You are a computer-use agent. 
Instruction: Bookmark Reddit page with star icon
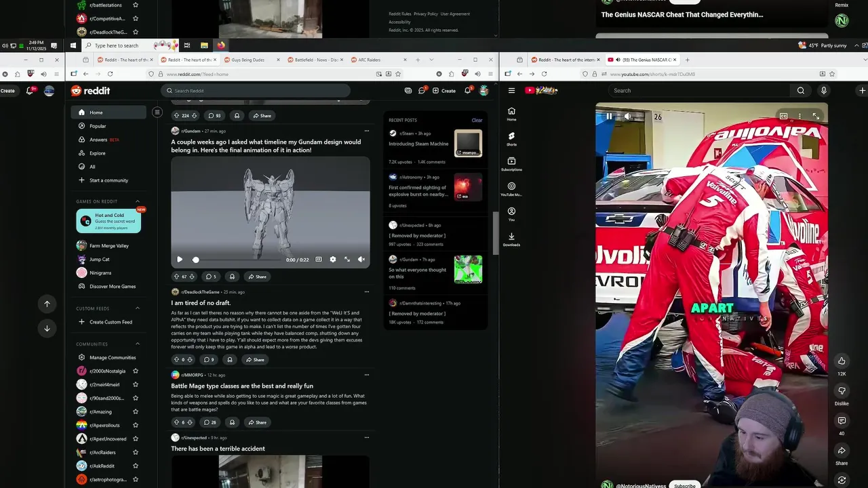[398, 74]
